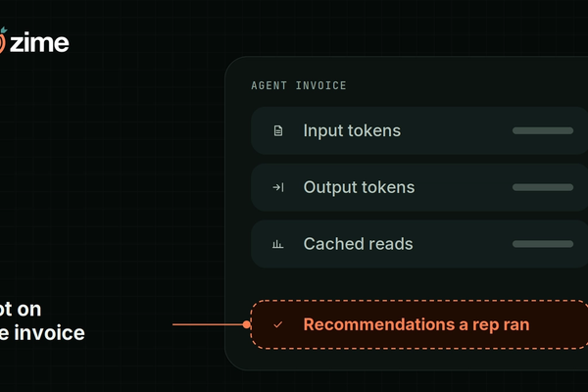The width and height of the screenshot is (588, 392).
Task: Click the gray value bar for Input tokens
Action: tap(543, 130)
